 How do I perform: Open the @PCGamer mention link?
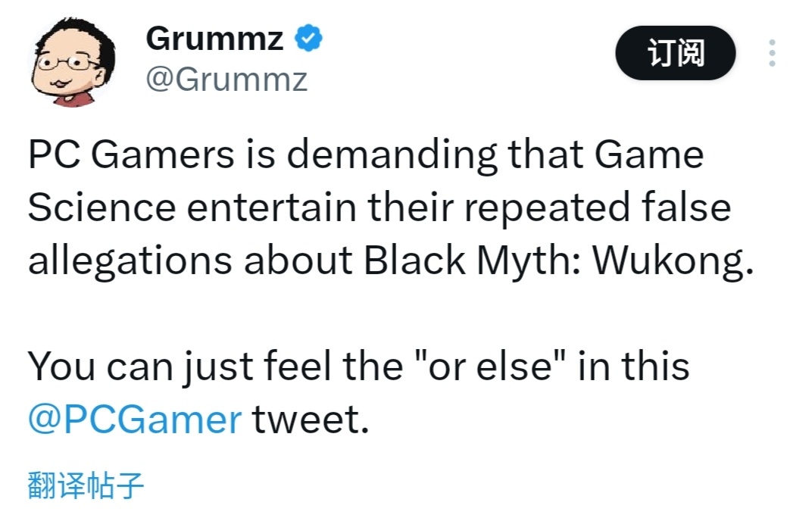(135, 419)
